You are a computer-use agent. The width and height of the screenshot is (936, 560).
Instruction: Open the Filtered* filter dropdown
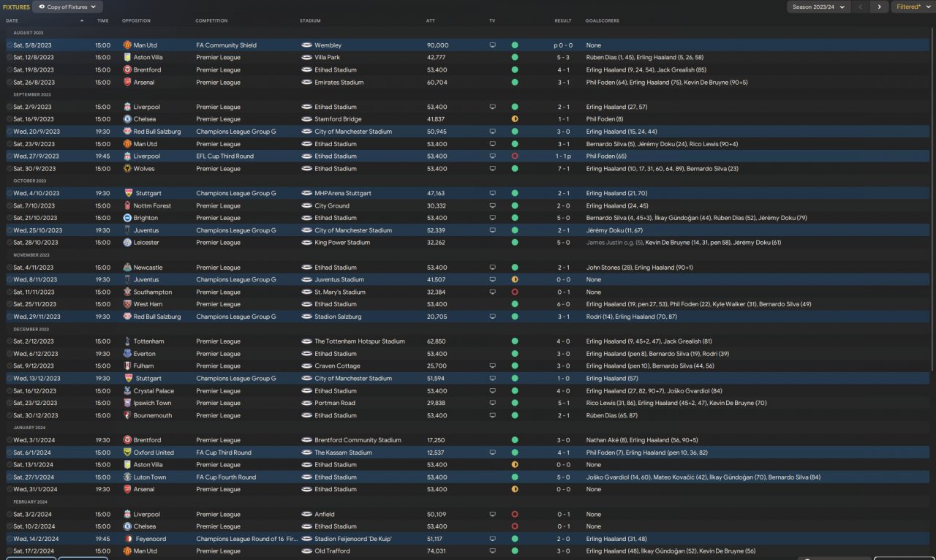coord(912,7)
